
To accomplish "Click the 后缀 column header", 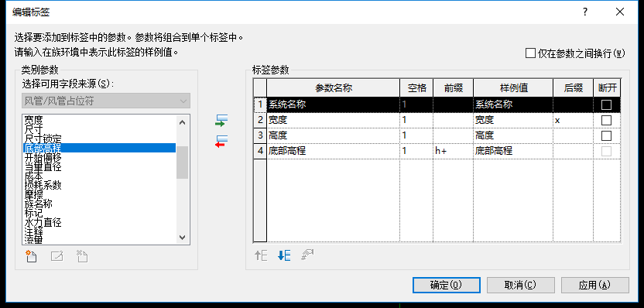I will click(x=573, y=88).
